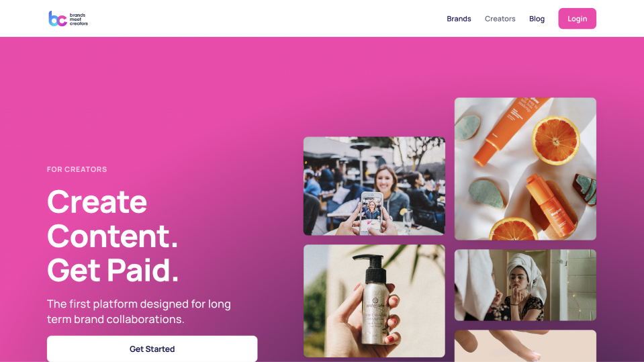644x362 pixels.
Task: Click the Get Paid. headline line
Action: (113, 270)
